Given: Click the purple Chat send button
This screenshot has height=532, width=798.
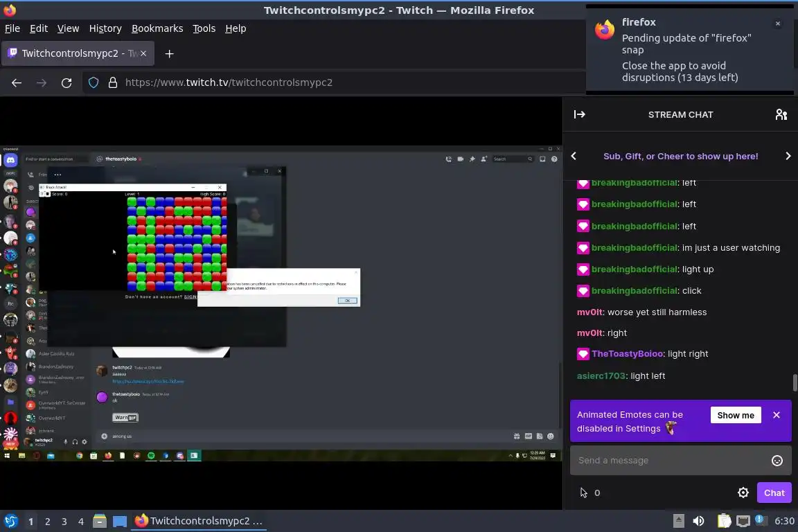Looking at the screenshot, I should (774, 493).
